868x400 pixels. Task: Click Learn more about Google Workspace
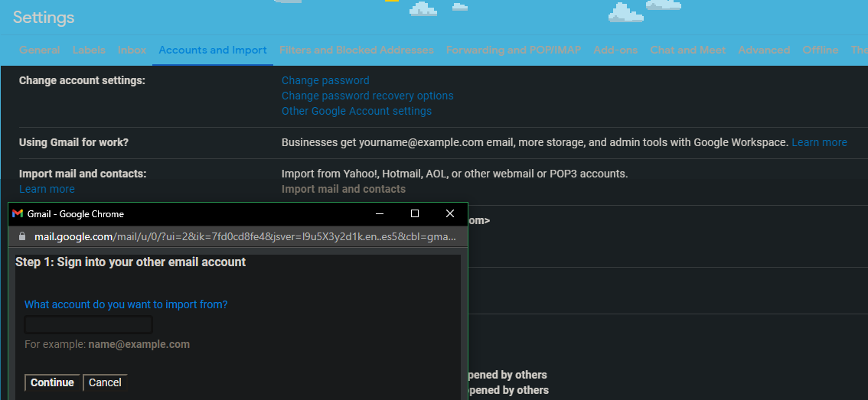click(x=819, y=143)
